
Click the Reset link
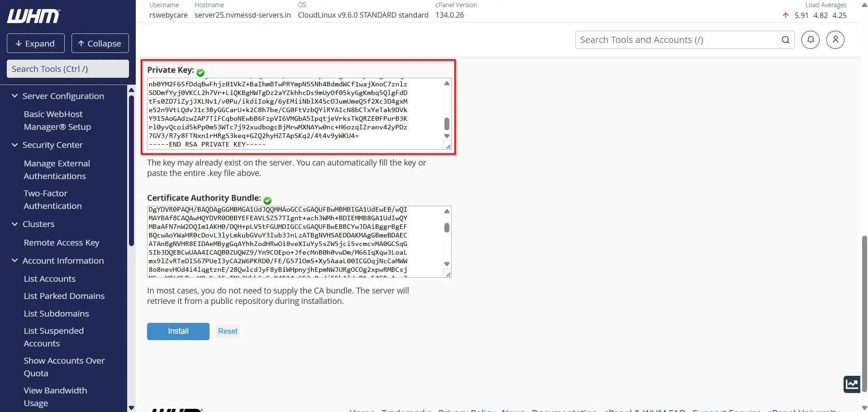(x=228, y=331)
